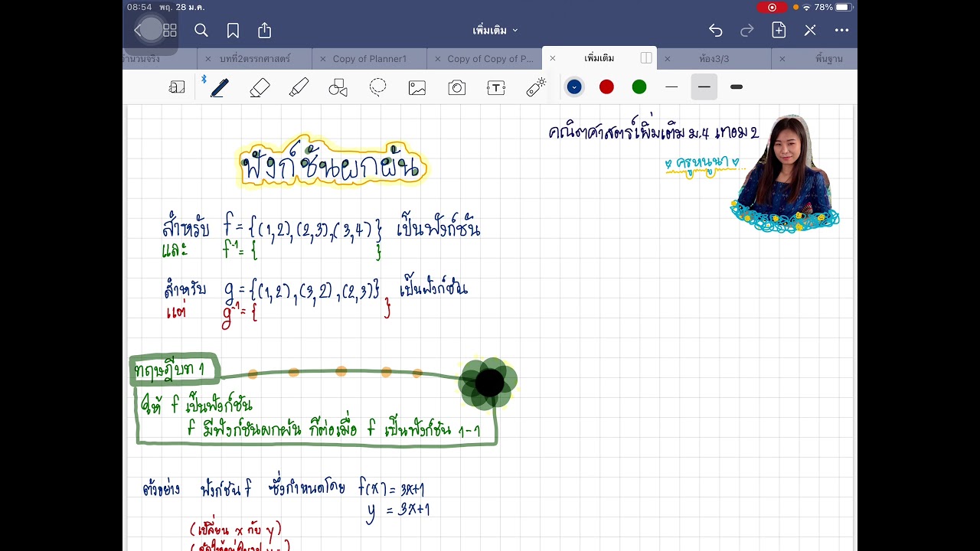Open the documents grid view
Screen dimensions: 980x551
[170, 31]
